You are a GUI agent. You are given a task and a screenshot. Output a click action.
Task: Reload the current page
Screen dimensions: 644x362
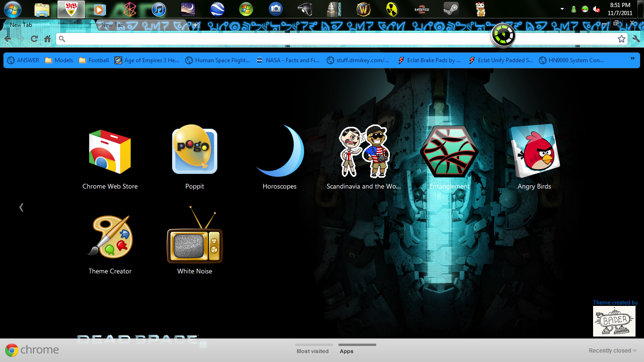(x=34, y=39)
